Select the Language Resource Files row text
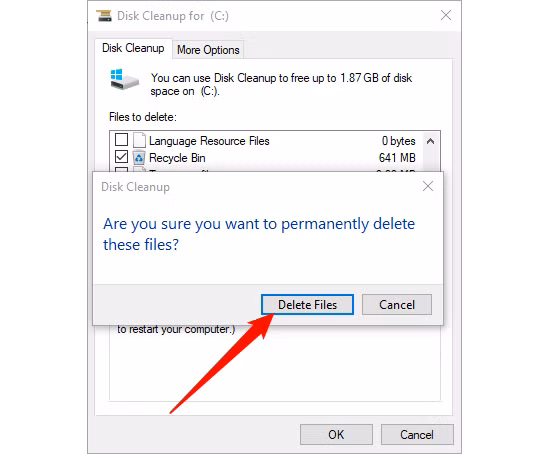The width and height of the screenshot is (550, 454). [209, 141]
